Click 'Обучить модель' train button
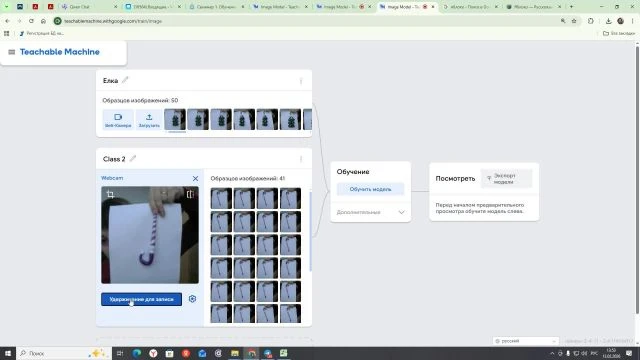This screenshot has width=640, height=360. coord(370,189)
